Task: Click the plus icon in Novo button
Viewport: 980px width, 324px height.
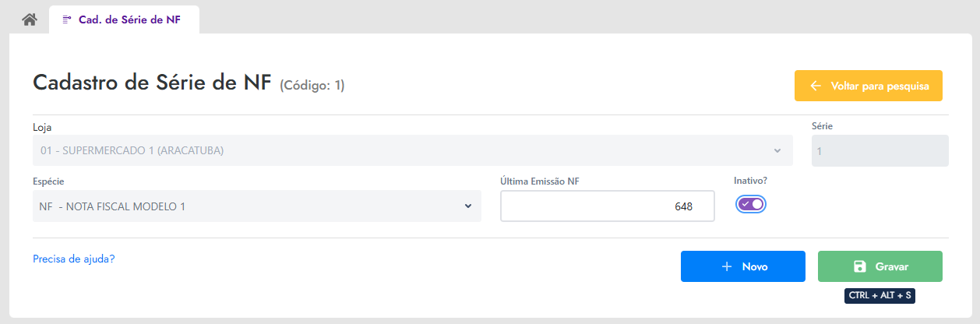Action: (x=727, y=266)
